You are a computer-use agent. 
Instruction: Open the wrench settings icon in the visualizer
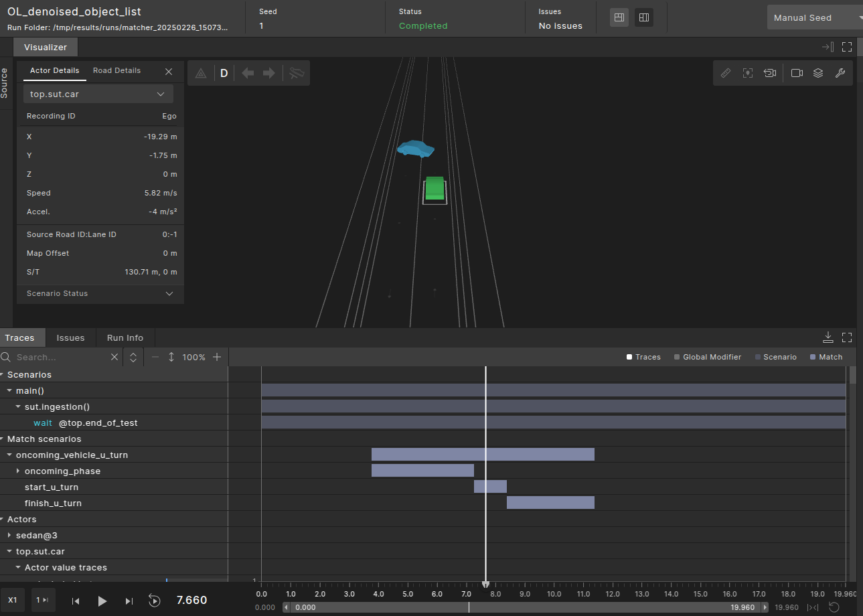pyautogui.click(x=840, y=73)
